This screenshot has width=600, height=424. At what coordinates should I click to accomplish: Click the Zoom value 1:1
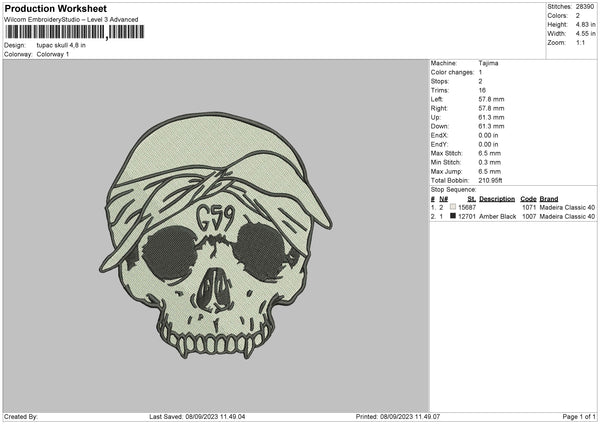(x=580, y=42)
